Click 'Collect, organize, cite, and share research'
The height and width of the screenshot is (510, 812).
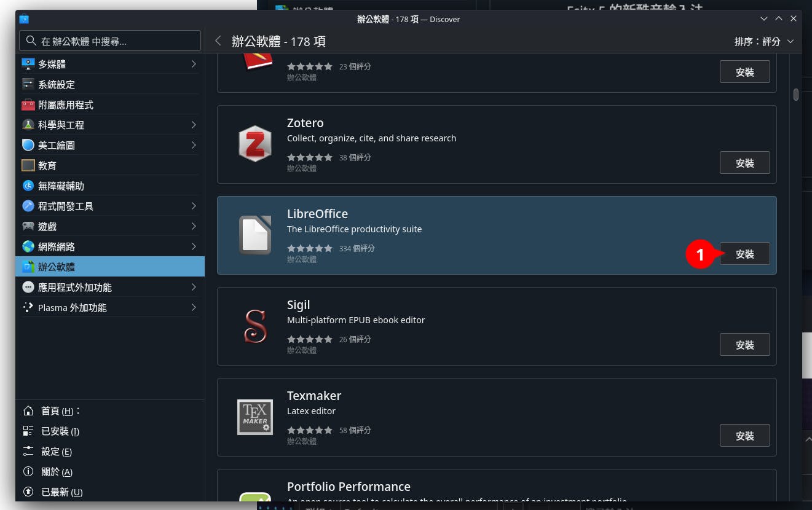(x=371, y=138)
